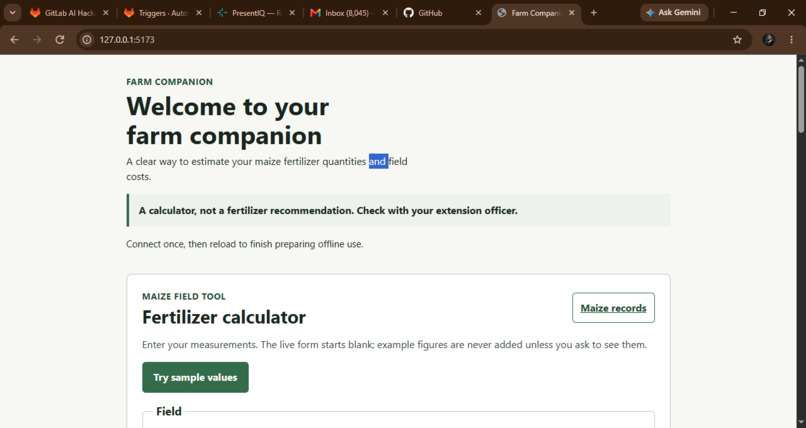Click "Connect once, then reload" text

point(245,244)
